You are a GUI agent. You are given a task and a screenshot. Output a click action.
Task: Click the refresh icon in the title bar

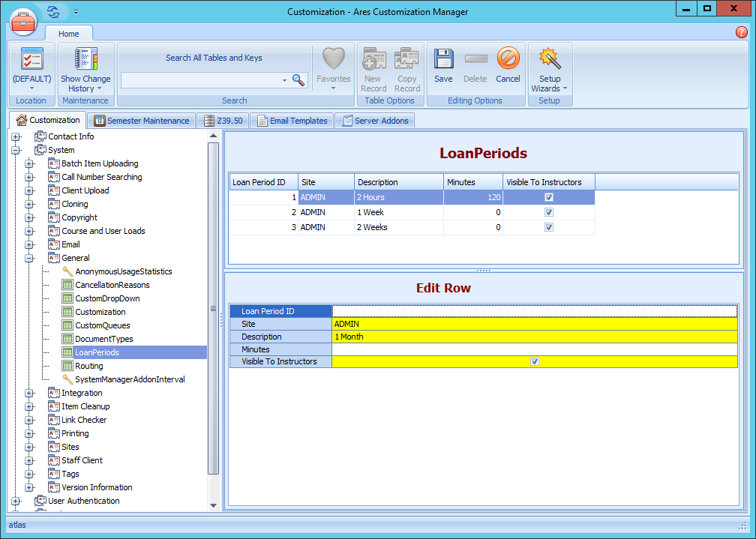tap(51, 10)
